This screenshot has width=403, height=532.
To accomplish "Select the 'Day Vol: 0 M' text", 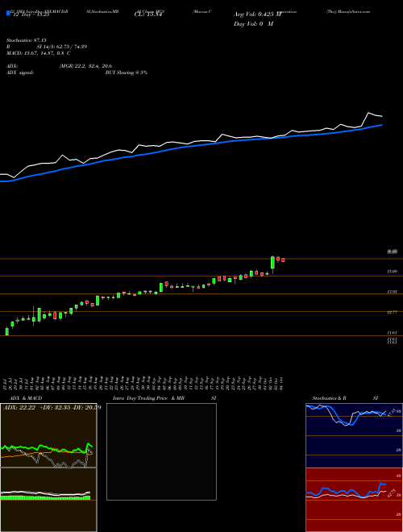I will click(x=253, y=24).
